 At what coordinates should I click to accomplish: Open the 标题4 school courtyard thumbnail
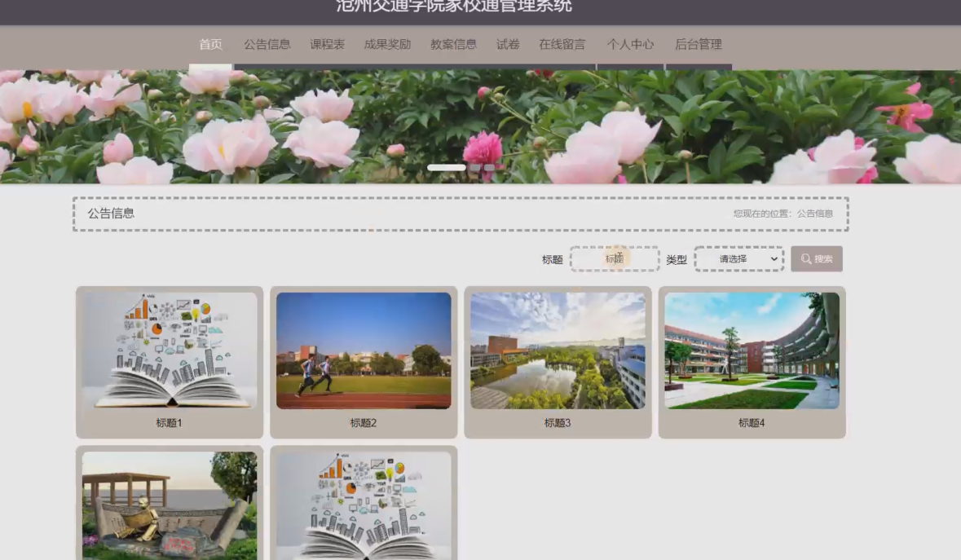[x=752, y=351]
